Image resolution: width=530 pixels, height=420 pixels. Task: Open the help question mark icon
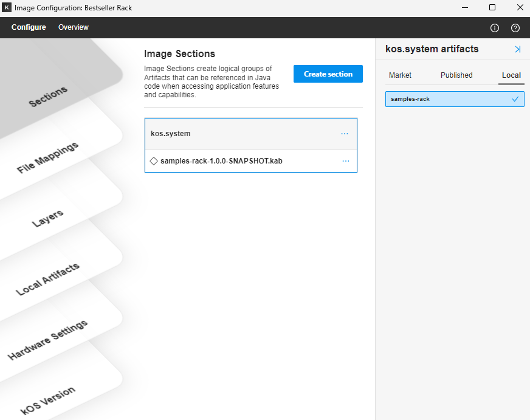(x=515, y=28)
